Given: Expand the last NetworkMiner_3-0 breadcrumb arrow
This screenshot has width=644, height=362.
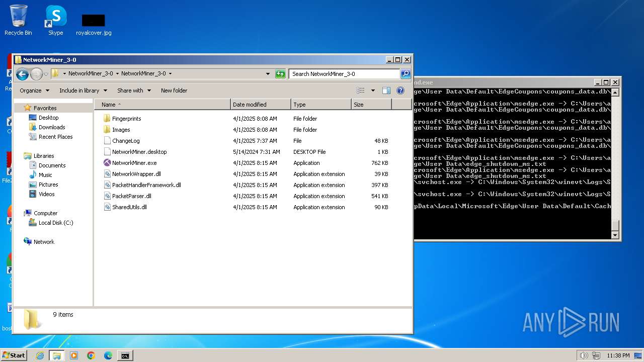Looking at the screenshot, I should (170, 73).
